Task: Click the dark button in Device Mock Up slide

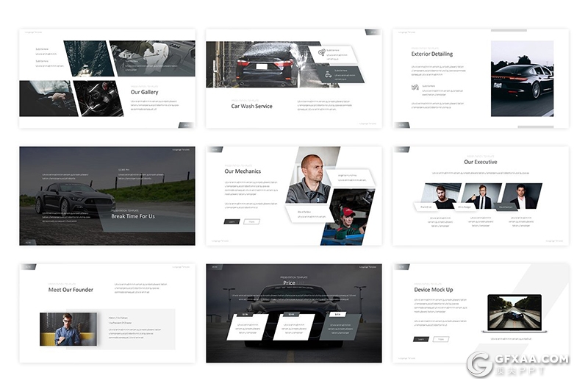Action: [x=420, y=339]
